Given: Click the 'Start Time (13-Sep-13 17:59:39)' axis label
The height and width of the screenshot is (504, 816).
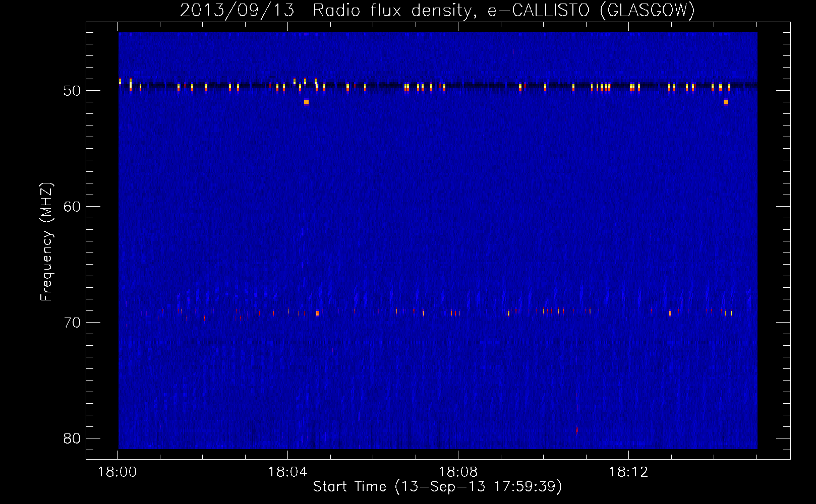Looking at the screenshot, I should 437,487.
